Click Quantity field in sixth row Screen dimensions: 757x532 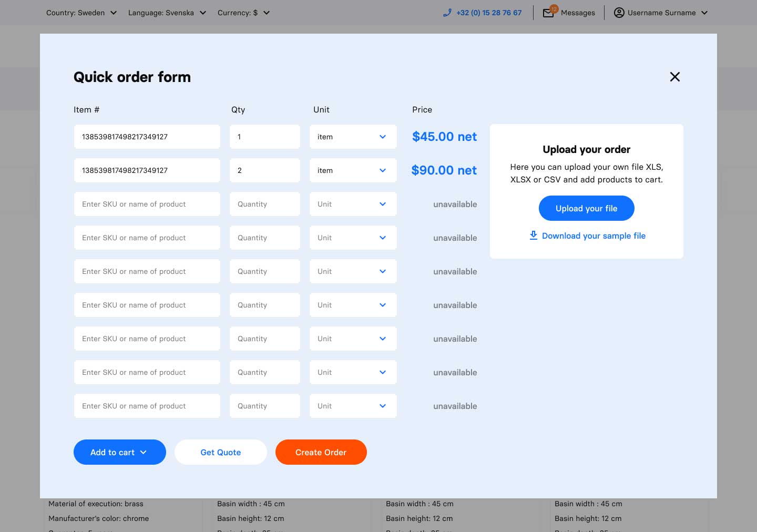click(265, 305)
